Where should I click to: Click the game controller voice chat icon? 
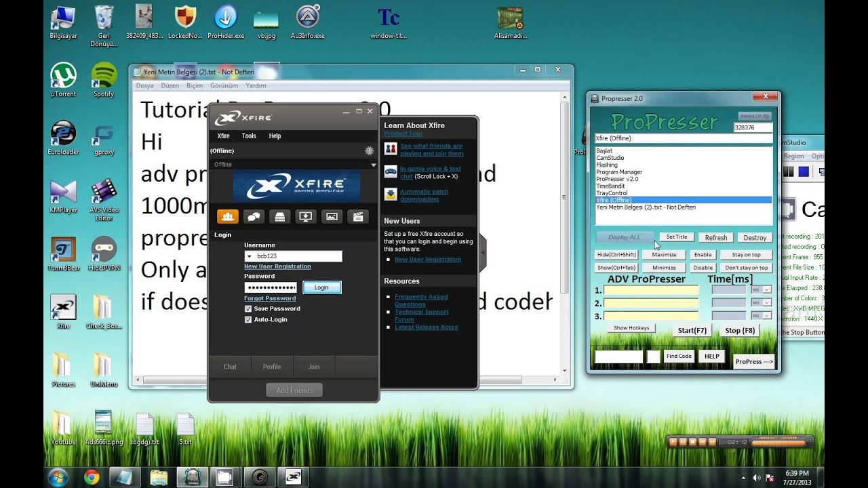(x=391, y=171)
